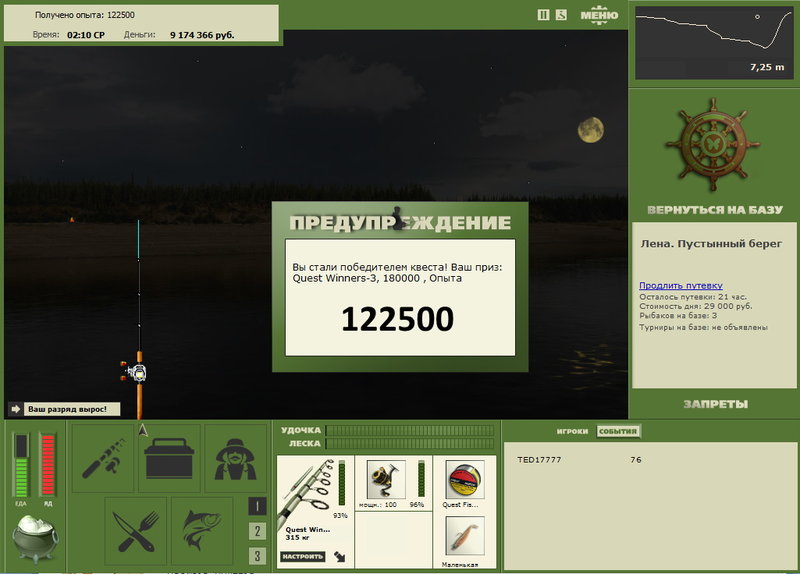
Task: Click 'Рыбаков на базе: 3' text
Action: [678, 316]
